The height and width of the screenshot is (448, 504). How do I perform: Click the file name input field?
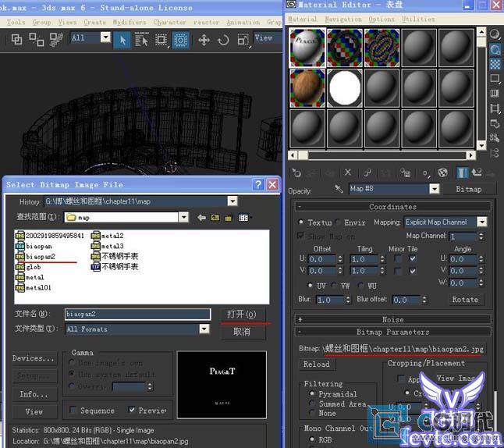coord(138,314)
